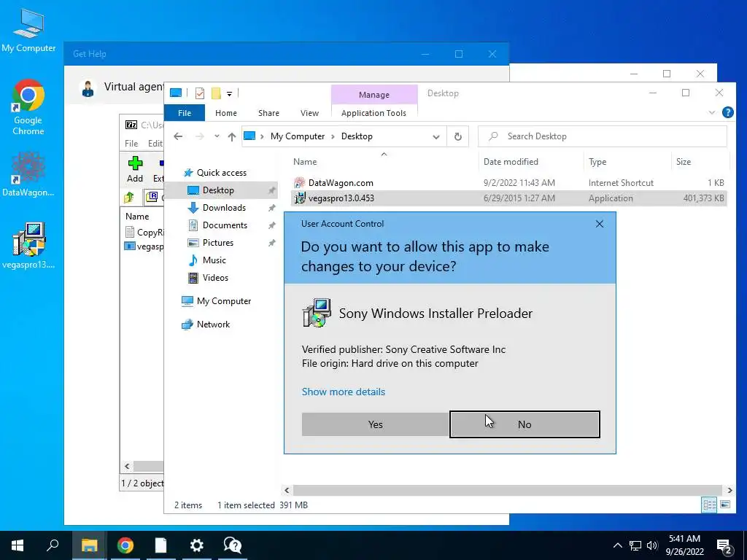The height and width of the screenshot is (560, 747).
Task: Open the View ribbon tab
Action: click(x=309, y=113)
